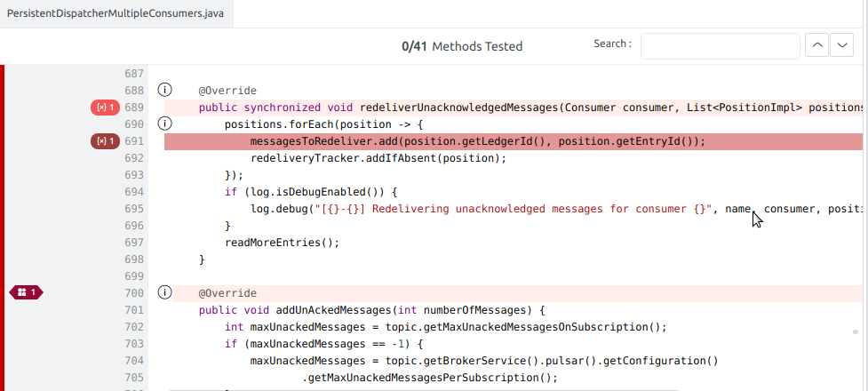This screenshot has width=868, height=391.
Task: Click the red badge on line 689
Action: coord(105,108)
